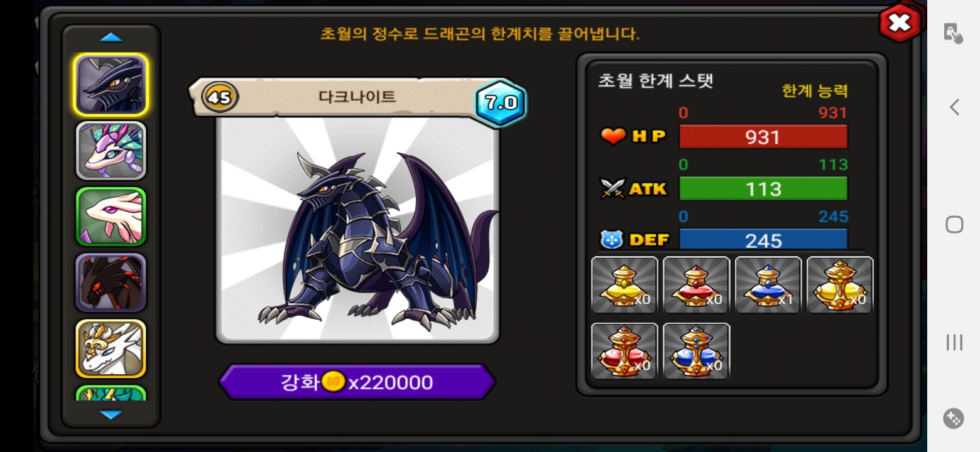Tap the blue hexagon 7.0 grade badge

point(501,102)
